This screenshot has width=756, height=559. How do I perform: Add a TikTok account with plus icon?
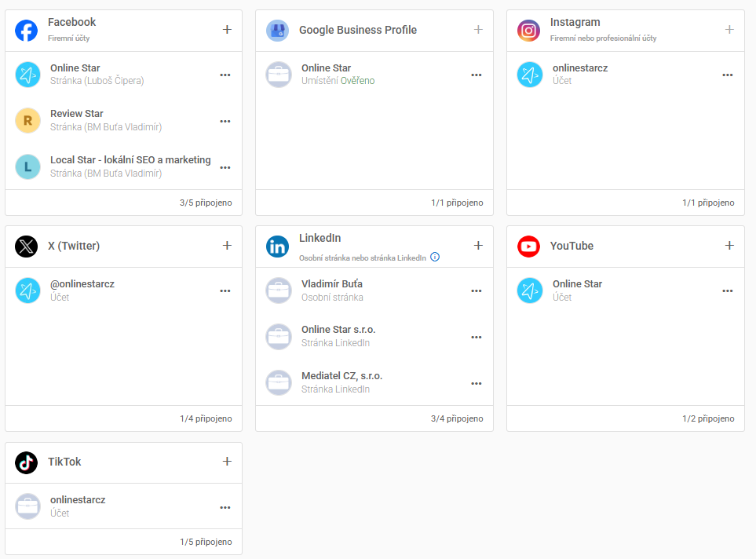point(227,462)
